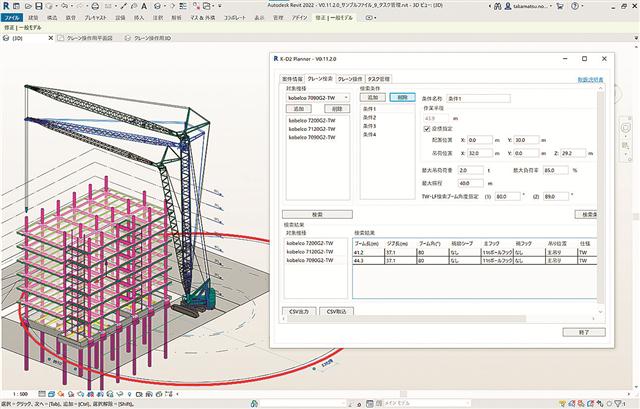This screenshot has height=409, width=640.
Task: Click the Open folder icon in quick access toolbar
Action: coord(28,7)
